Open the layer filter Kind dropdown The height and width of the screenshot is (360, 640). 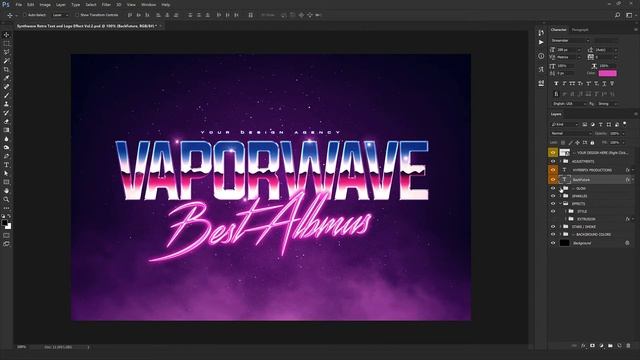[565, 124]
